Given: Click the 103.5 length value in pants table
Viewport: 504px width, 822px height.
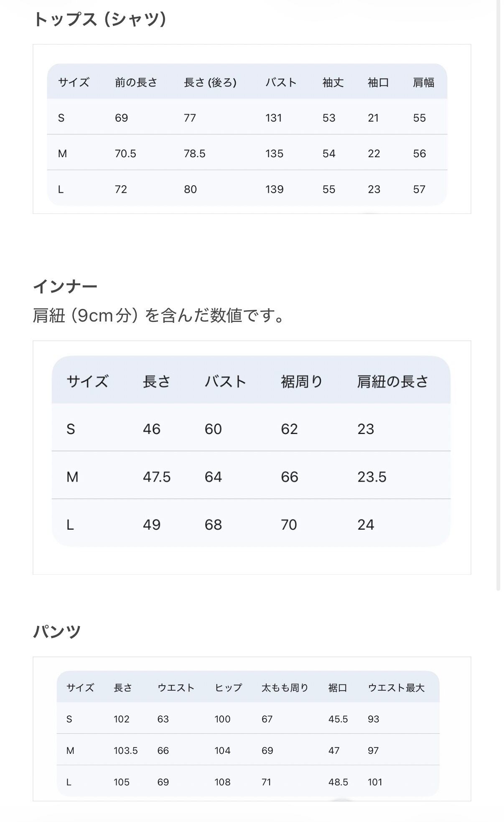Looking at the screenshot, I should [x=125, y=751].
